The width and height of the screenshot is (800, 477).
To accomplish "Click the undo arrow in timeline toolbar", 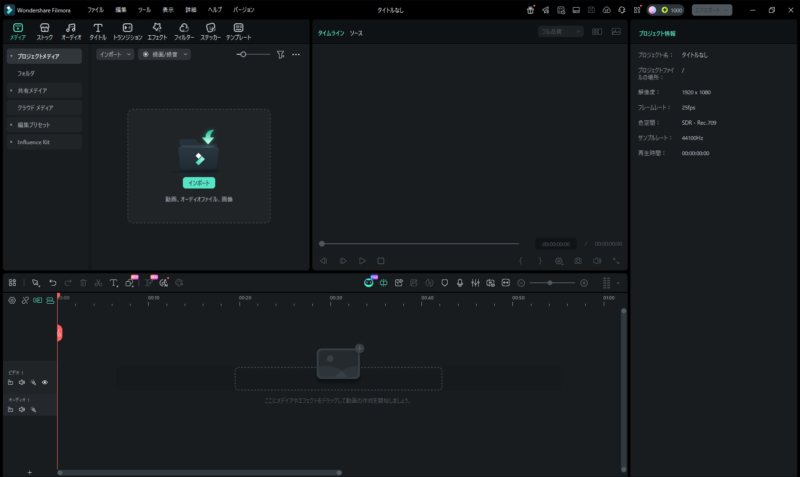I will pyautogui.click(x=53, y=283).
